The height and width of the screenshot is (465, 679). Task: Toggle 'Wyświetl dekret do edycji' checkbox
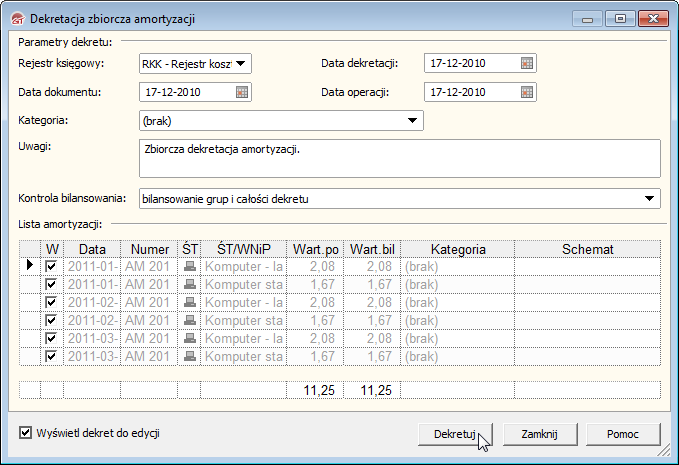tap(26, 433)
